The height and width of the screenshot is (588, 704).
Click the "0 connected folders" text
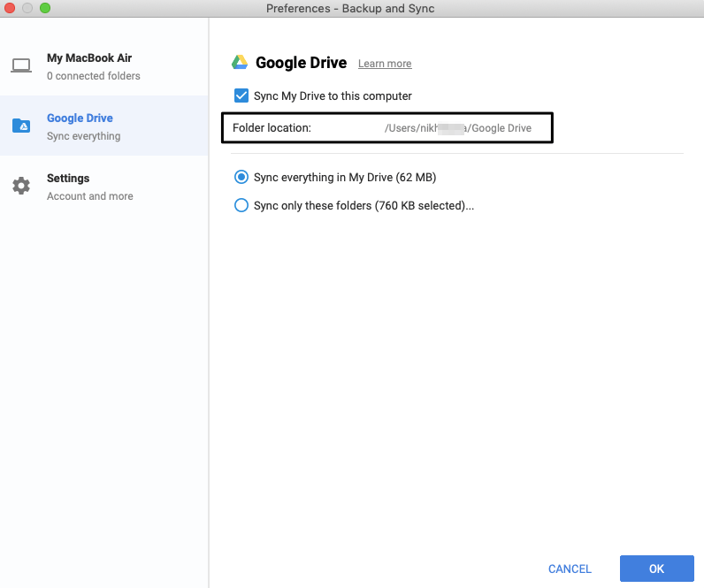point(94,76)
